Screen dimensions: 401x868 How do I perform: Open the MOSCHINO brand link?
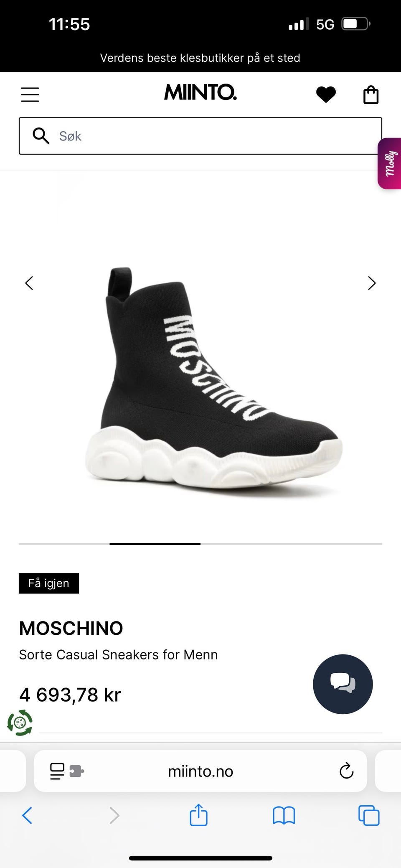click(x=71, y=628)
